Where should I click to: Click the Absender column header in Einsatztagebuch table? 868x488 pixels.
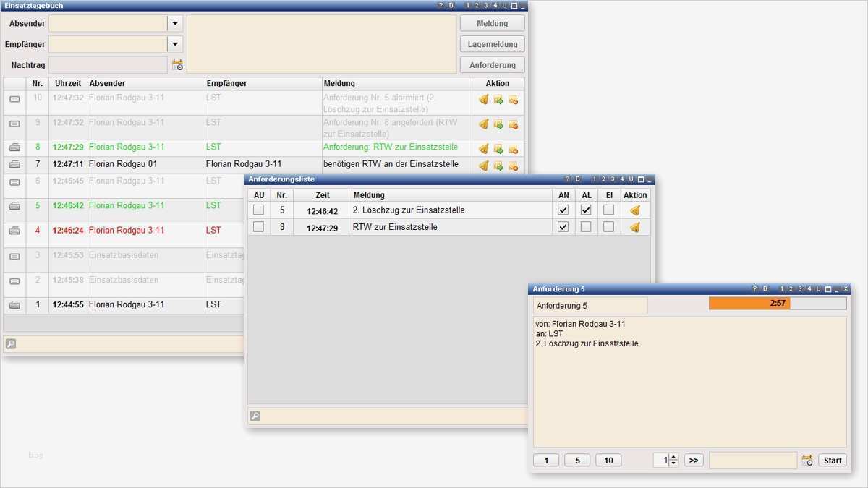tap(145, 83)
